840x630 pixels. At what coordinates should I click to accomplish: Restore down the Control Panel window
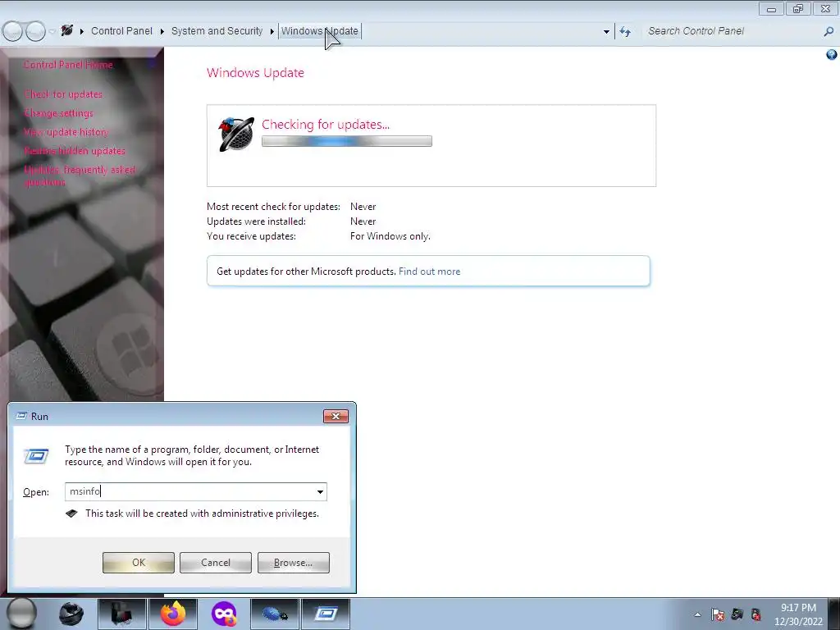click(798, 8)
